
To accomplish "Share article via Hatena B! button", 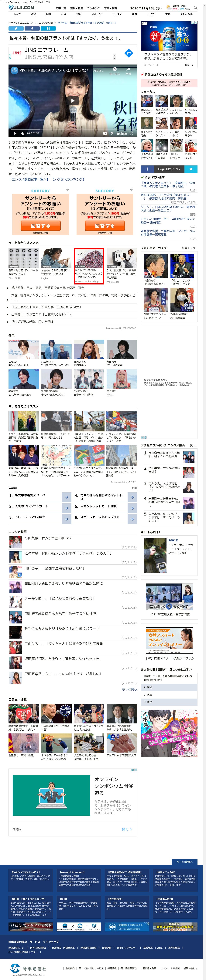I will tap(48, 28).
